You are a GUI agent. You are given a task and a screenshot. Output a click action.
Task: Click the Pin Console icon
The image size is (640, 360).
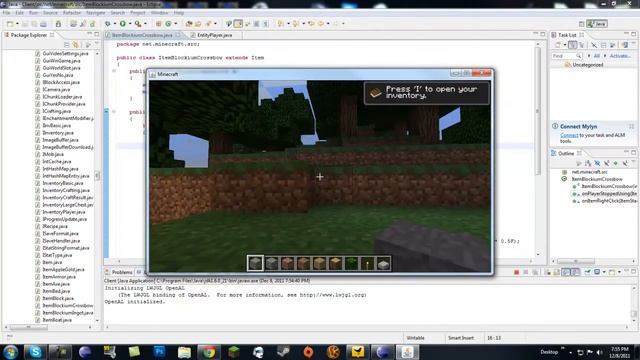[x=587, y=272]
